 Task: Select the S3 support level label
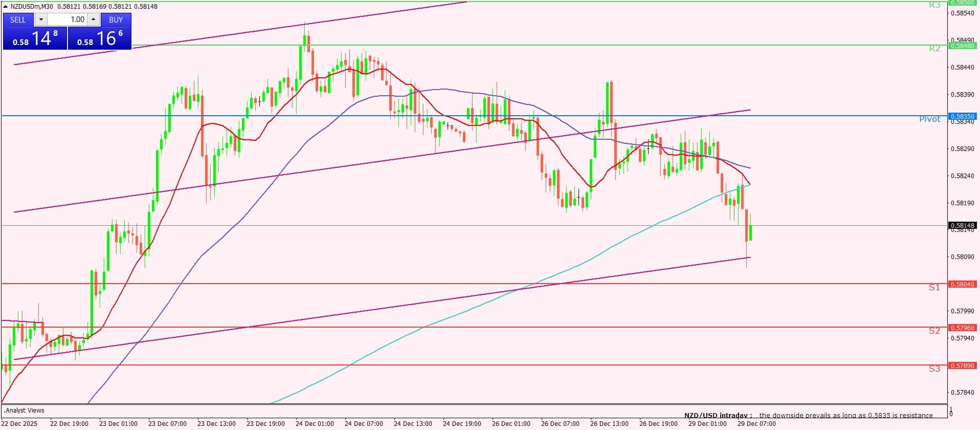click(934, 369)
